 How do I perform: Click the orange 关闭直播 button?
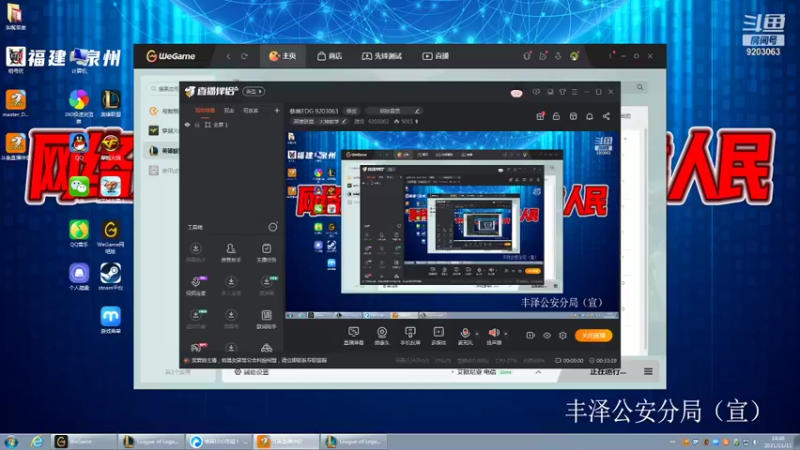[593, 335]
